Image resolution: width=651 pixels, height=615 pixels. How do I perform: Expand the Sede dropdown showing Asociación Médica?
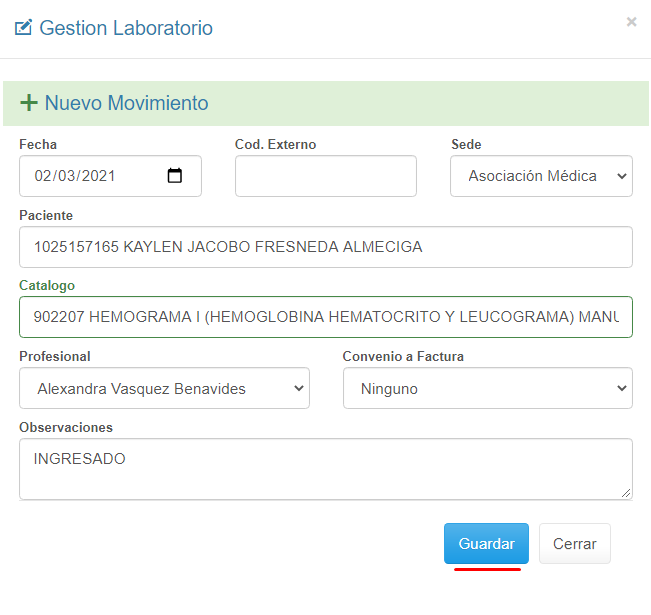click(541, 176)
